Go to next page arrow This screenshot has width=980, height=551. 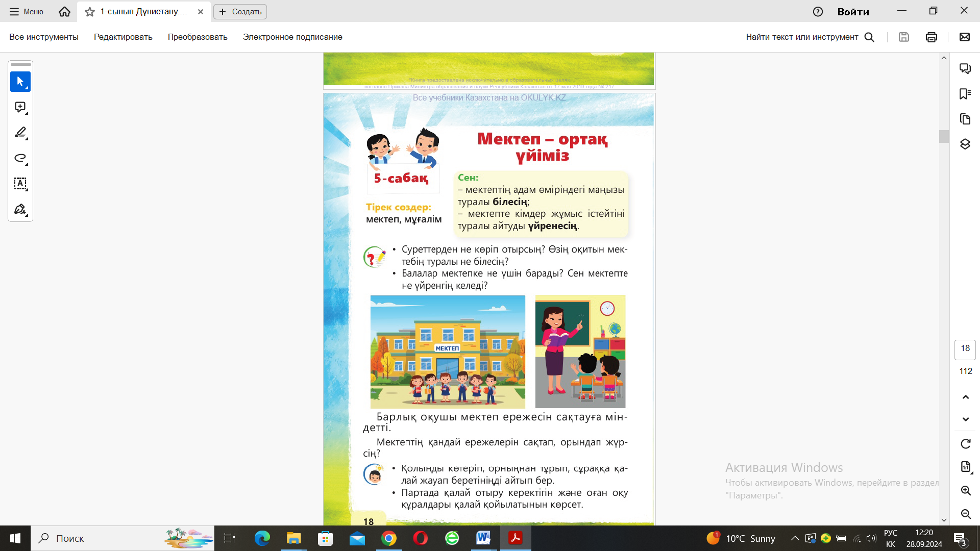point(965,419)
